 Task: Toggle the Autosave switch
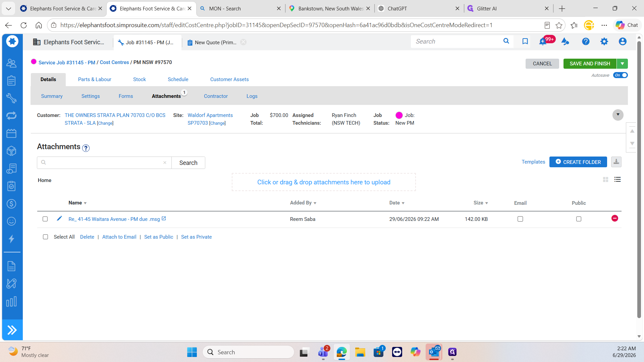(x=620, y=75)
